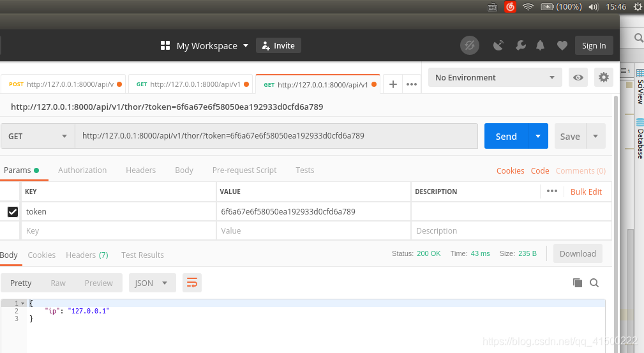Select the Authorization tab
Viewport: 644px width, 353px height.
pyautogui.click(x=82, y=170)
